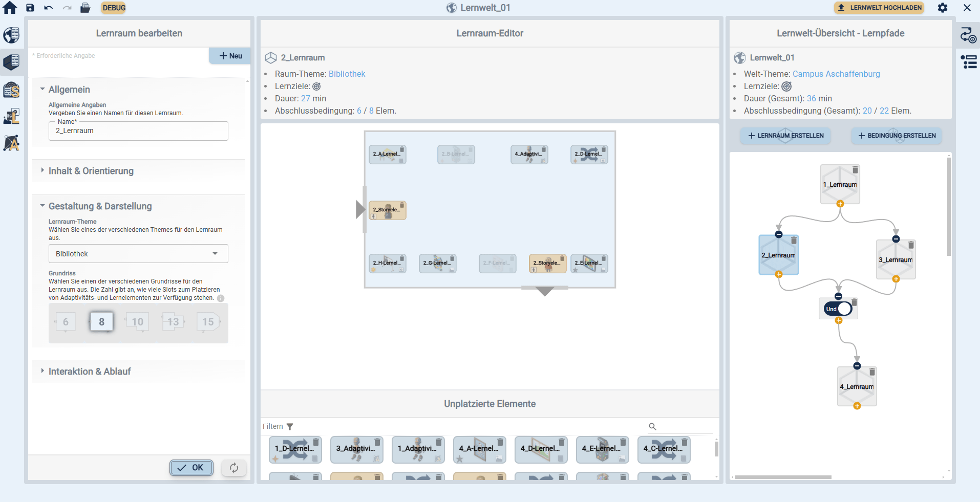The image size is (980, 502).
Task: Click the Name input field
Action: point(138,131)
